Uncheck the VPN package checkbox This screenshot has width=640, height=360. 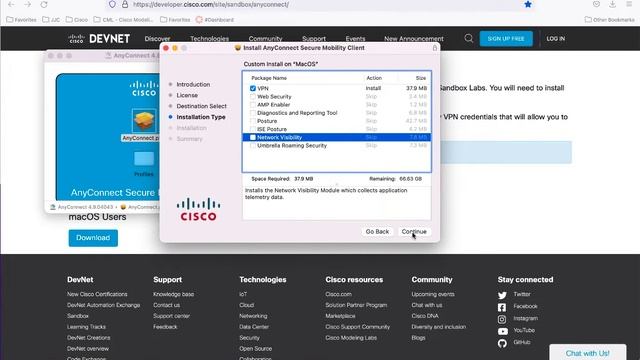click(253, 88)
